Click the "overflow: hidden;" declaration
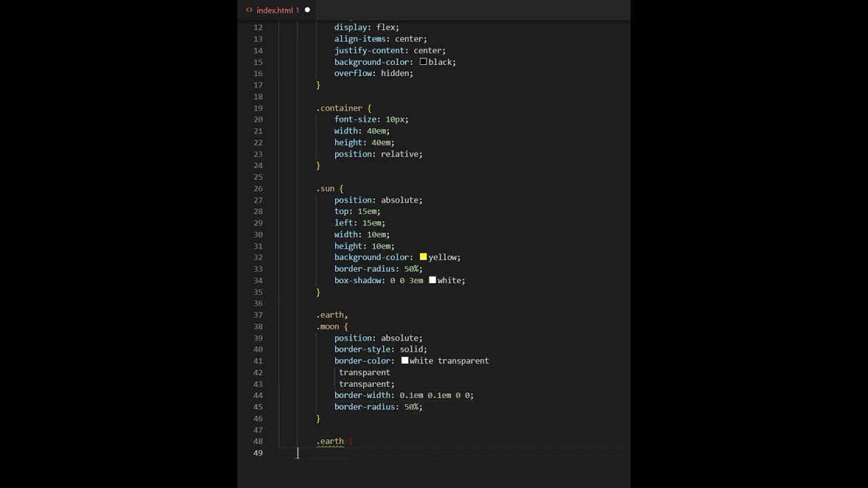Viewport: 868px width, 488px height. click(374, 73)
